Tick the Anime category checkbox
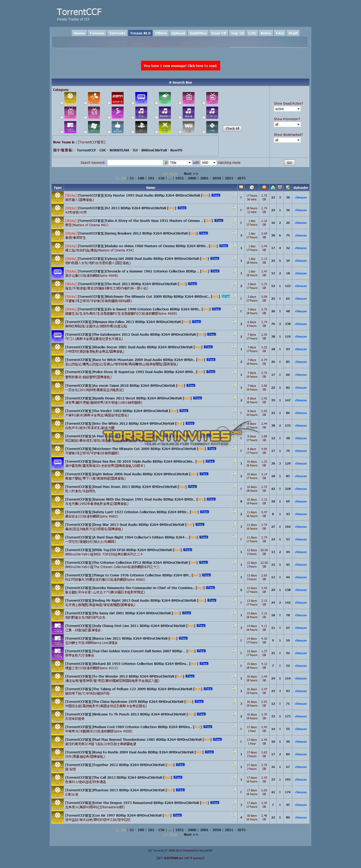Viewport: 361px width, 868px height. point(85,102)
